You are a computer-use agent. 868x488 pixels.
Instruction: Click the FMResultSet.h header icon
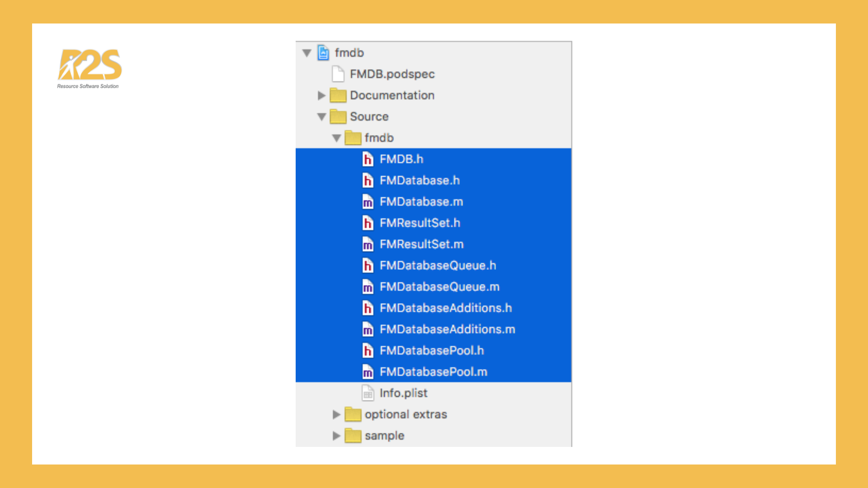click(368, 223)
